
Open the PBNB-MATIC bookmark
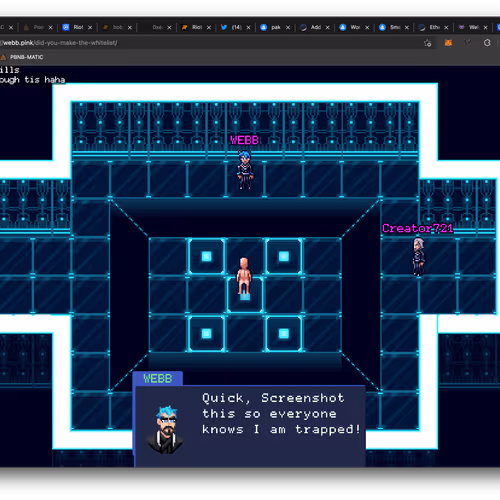[x=22, y=57]
